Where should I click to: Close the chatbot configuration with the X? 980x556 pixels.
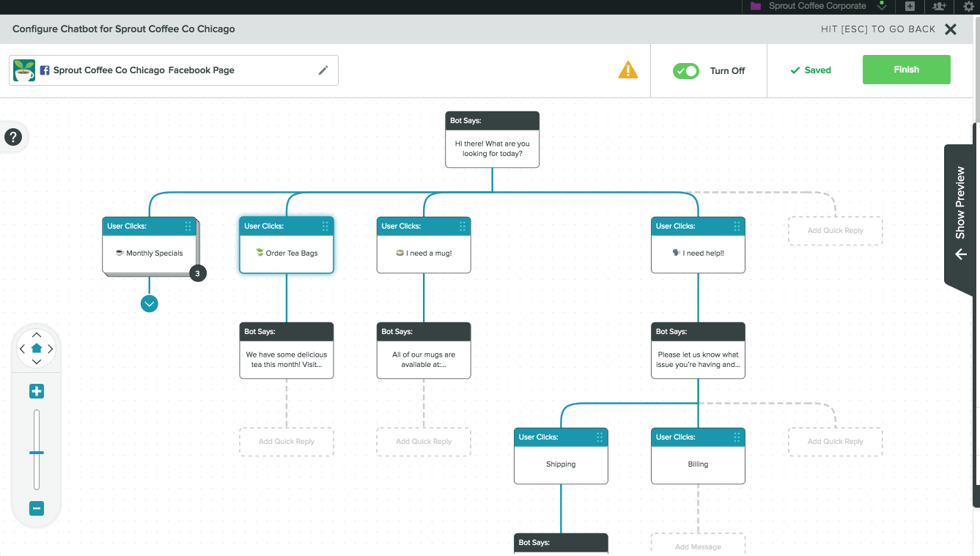(951, 29)
